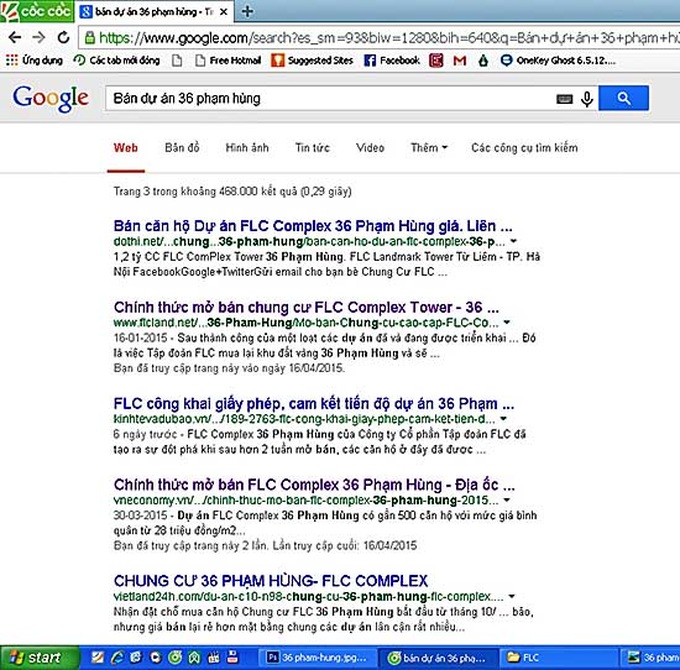Click the dothi.net green URL text

click(309, 242)
